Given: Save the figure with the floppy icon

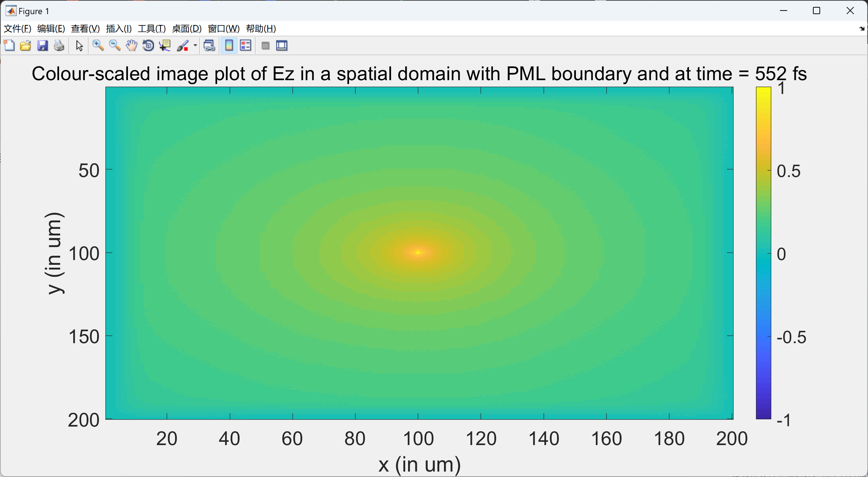Looking at the screenshot, I should pos(42,46).
